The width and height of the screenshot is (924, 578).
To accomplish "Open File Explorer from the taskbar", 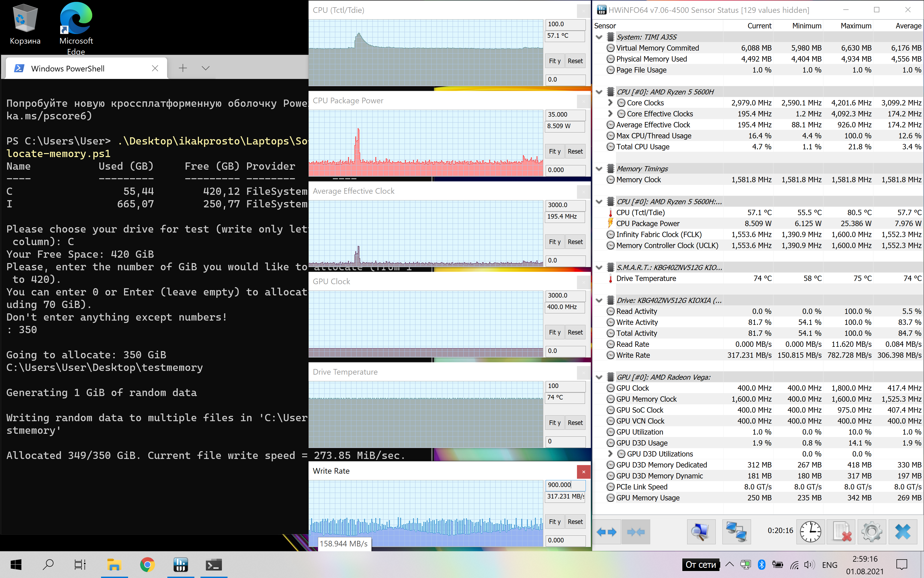I will [114, 565].
